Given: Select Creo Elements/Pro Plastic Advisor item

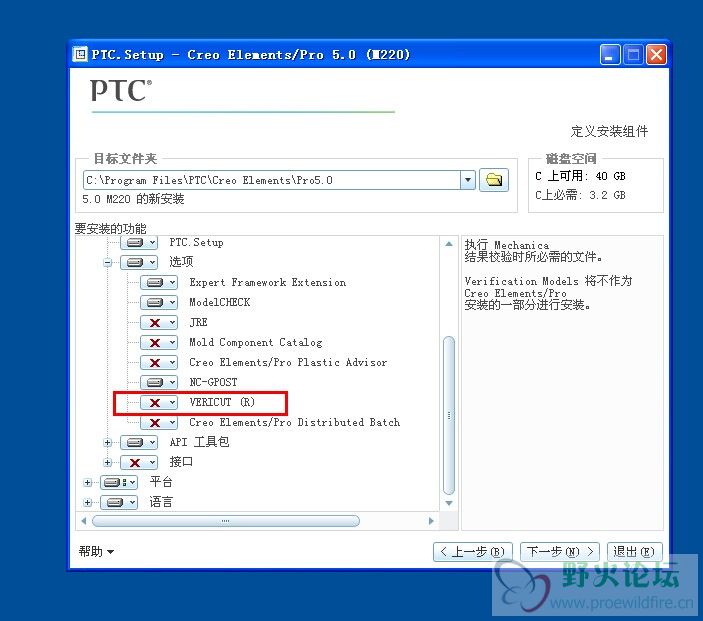Looking at the screenshot, I should pyautogui.click(x=288, y=362).
